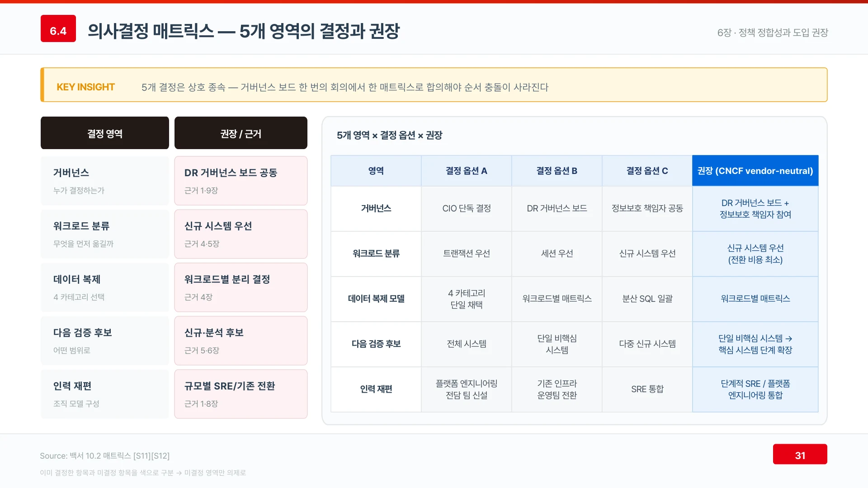Image resolution: width=868 pixels, height=488 pixels.
Task: Click the '거버넌스' row label in the table
Action: [376, 209]
